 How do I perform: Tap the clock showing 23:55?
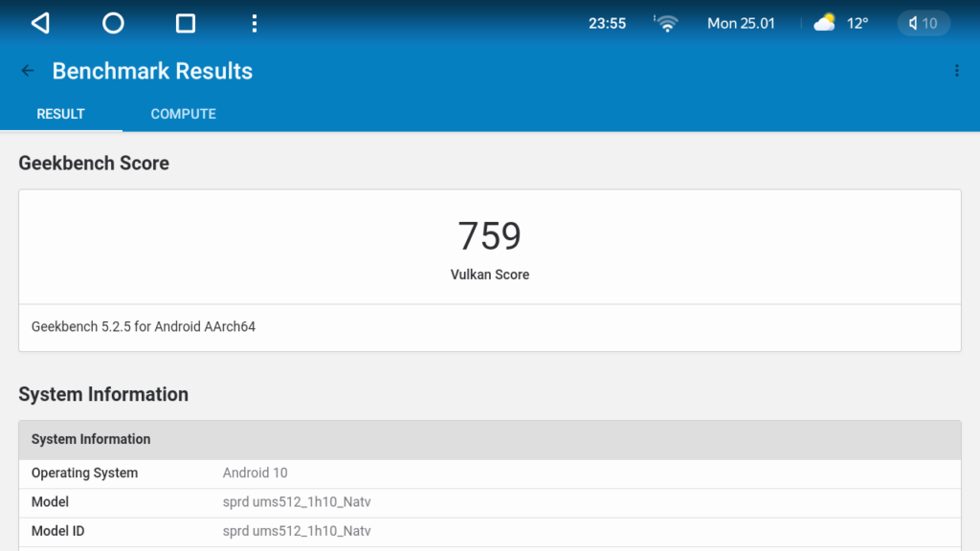click(x=607, y=23)
